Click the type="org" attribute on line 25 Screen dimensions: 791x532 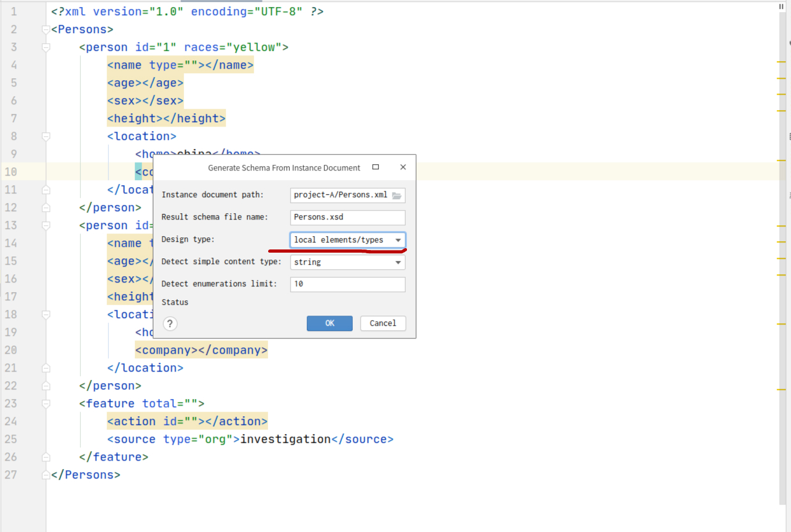pos(197,439)
